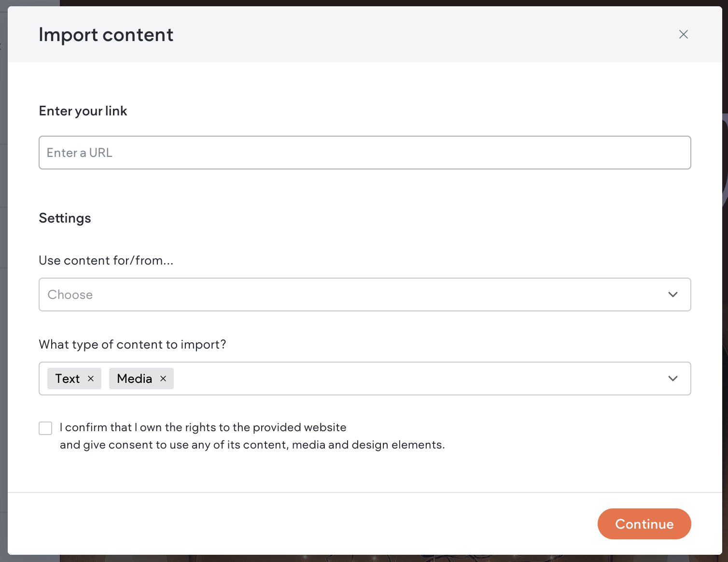The height and width of the screenshot is (562, 728).
Task: Toggle the website ownership confirmation
Action: coord(45,428)
